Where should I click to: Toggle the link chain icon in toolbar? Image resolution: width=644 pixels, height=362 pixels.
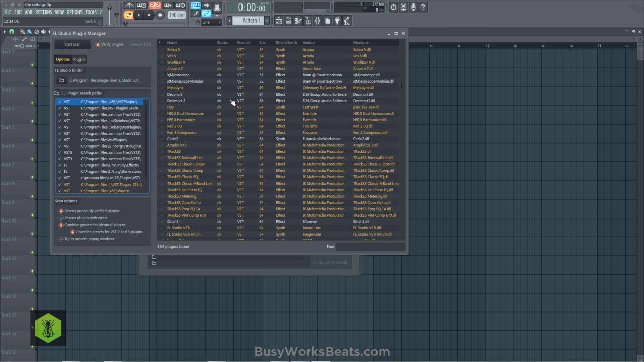click(x=206, y=14)
